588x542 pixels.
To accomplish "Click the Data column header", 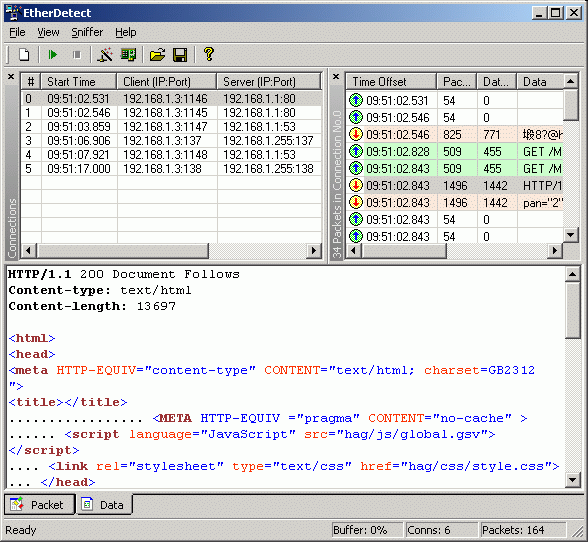I will point(540,81).
